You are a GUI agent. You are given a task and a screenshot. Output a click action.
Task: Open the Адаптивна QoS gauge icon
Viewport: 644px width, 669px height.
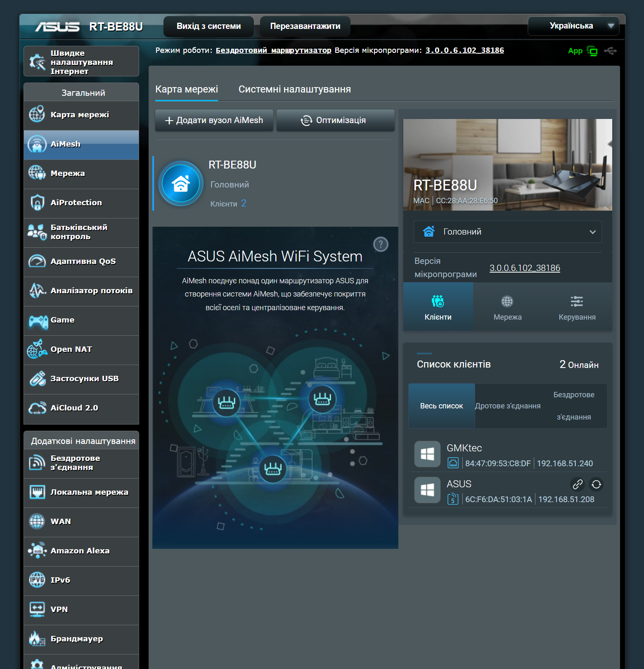pos(37,261)
